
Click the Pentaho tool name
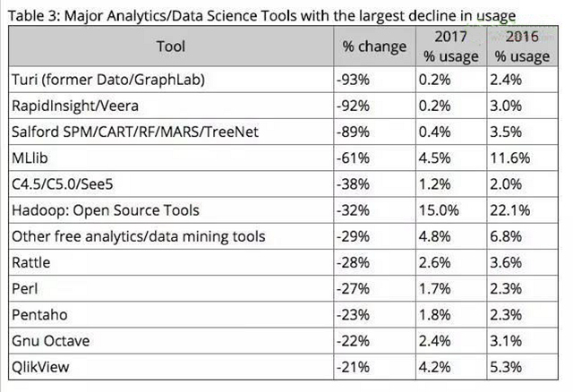38,316
